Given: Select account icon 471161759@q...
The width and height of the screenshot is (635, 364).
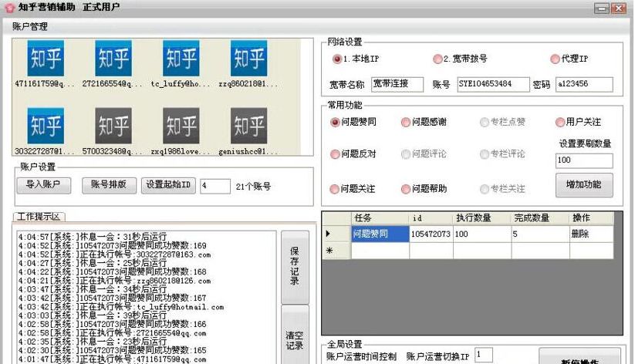Looking at the screenshot, I should point(46,59).
